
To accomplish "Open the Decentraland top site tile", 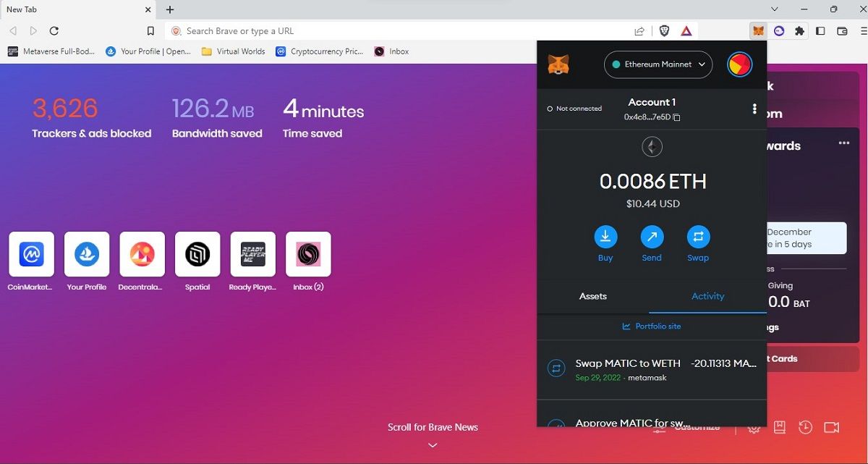I will [x=142, y=254].
